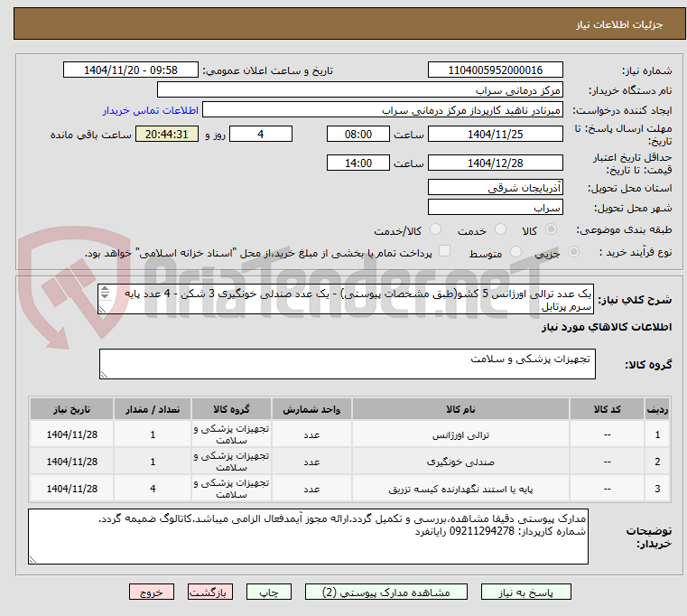Click the validity time field 14:00
The width and height of the screenshot is (687, 616).
click(358, 163)
